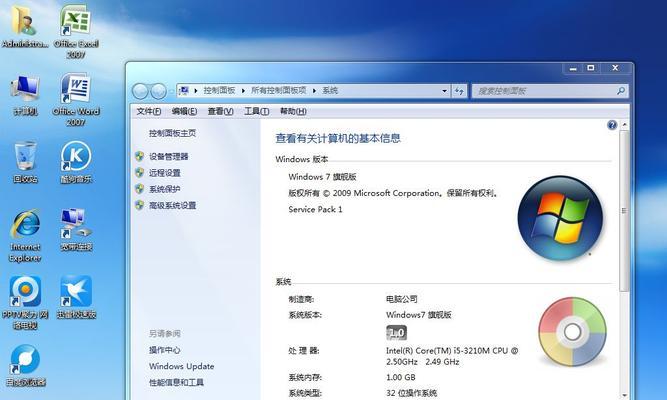The height and width of the screenshot is (400, 667).
Task: Click the search magnifier icon
Action: (621, 91)
